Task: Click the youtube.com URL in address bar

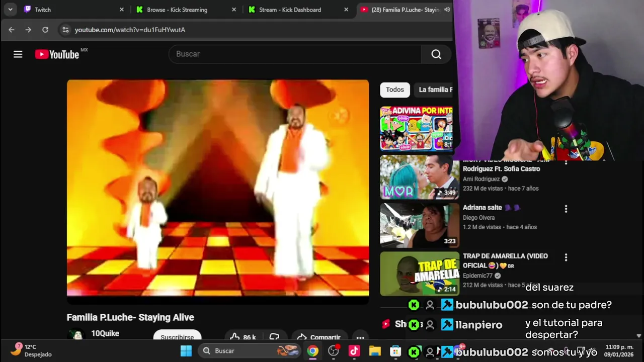Action: pos(130,30)
